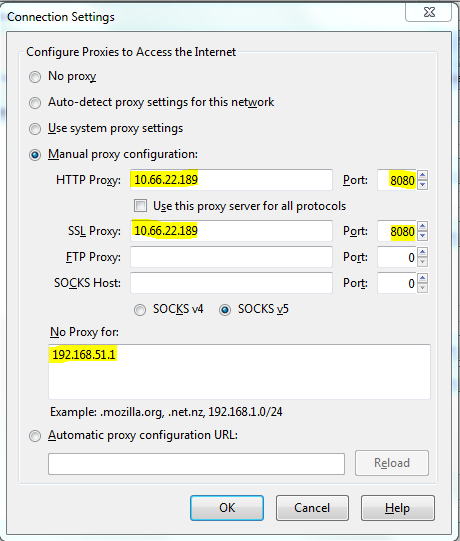Select the SOCKS v4 radio option
This screenshot has height=541, width=460.
140,310
